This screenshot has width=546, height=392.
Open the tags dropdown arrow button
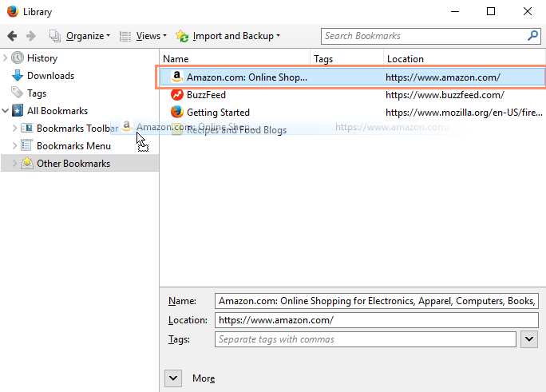pyautogui.click(x=529, y=339)
